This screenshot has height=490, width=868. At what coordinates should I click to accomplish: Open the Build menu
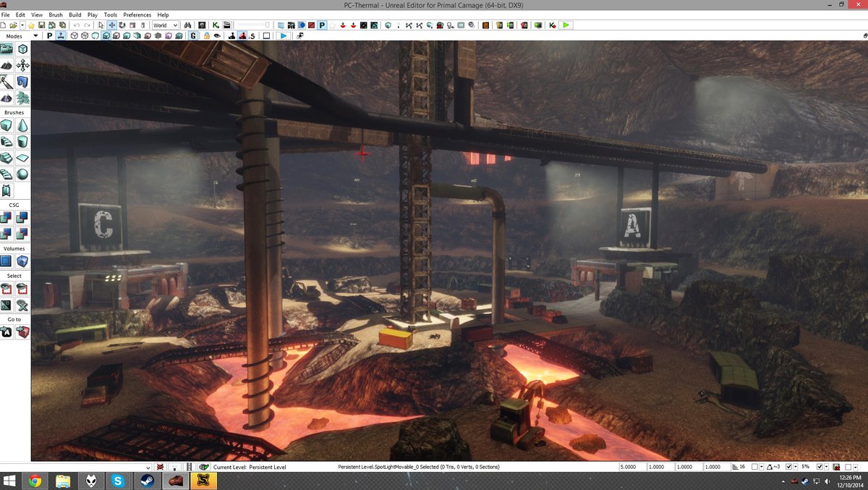click(x=75, y=14)
